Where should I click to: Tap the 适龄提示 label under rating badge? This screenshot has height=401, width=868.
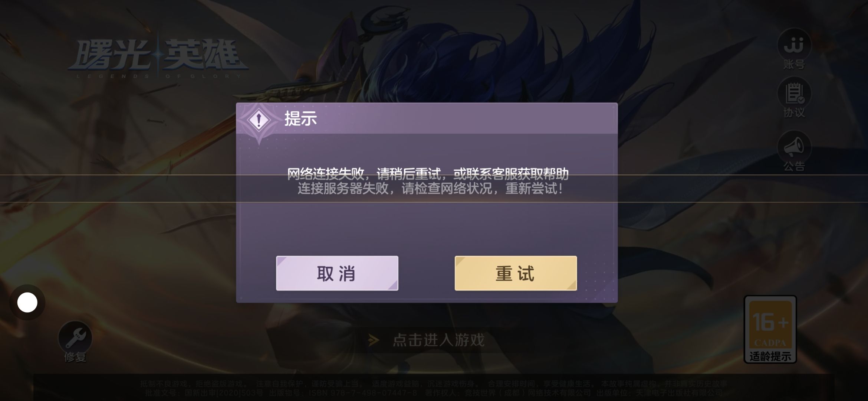(x=770, y=356)
